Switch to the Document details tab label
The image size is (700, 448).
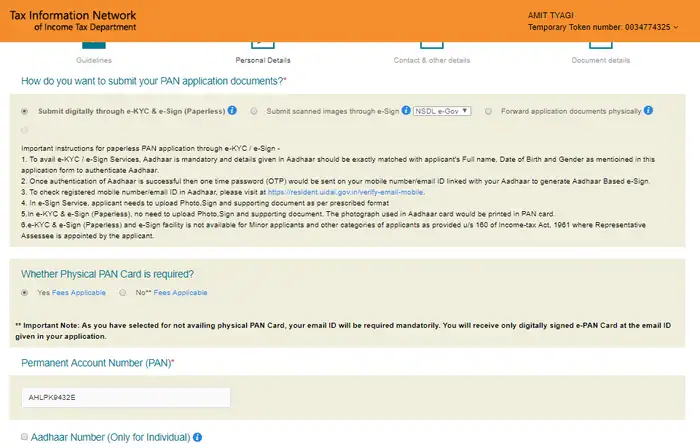point(600,60)
